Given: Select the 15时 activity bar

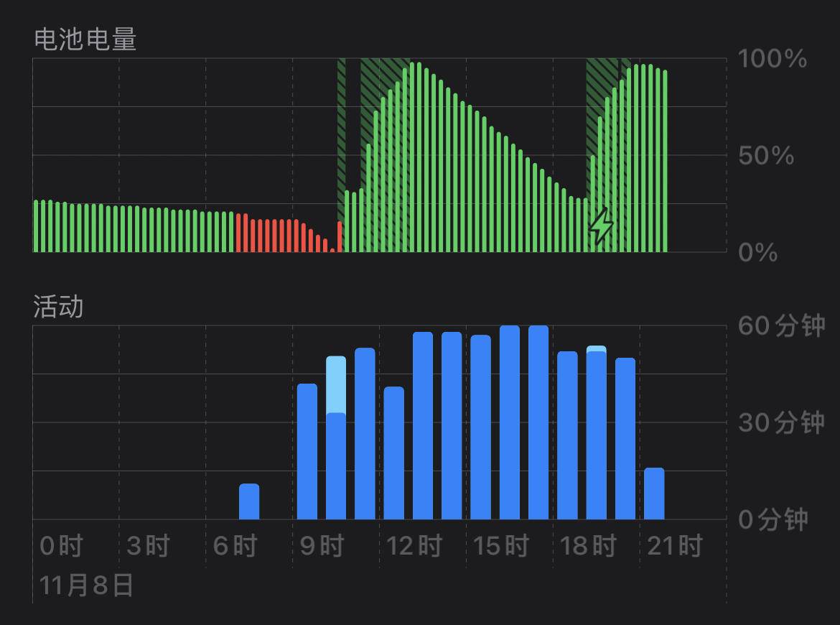Looking at the screenshot, I should (480, 427).
